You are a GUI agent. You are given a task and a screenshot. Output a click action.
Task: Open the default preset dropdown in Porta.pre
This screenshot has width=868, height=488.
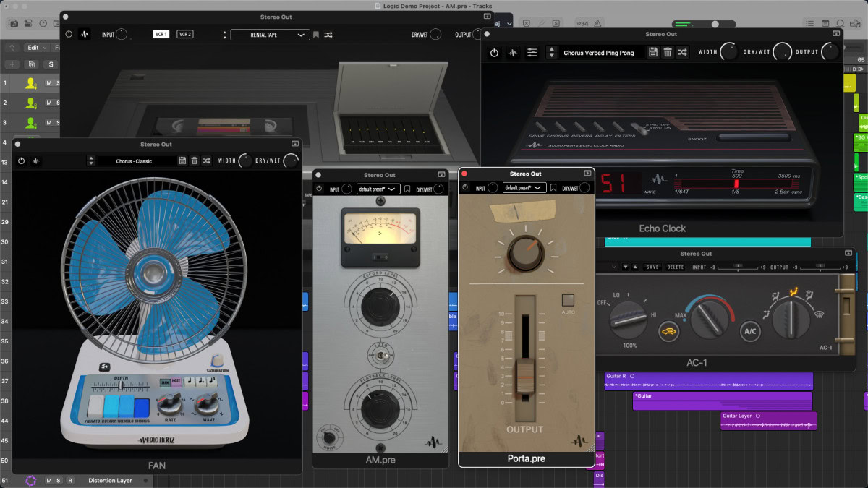(x=524, y=188)
